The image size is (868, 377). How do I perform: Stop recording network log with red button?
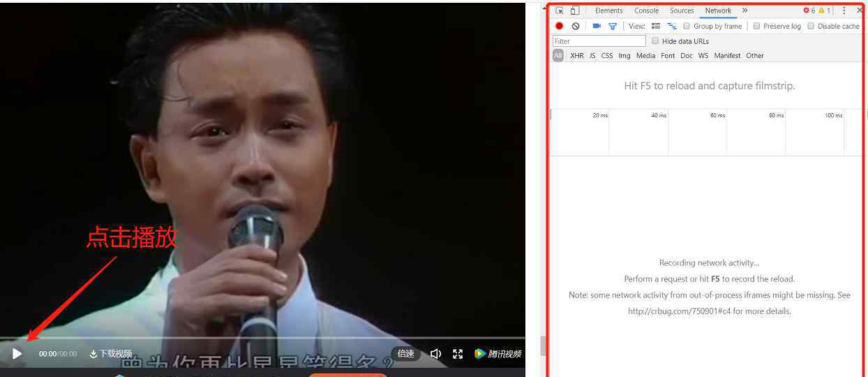tap(559, 26)
